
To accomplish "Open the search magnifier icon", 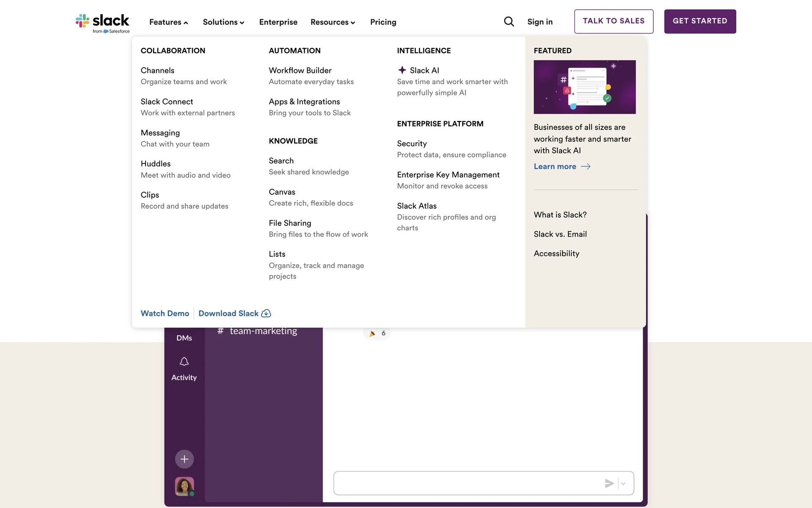I will (509, 22).
